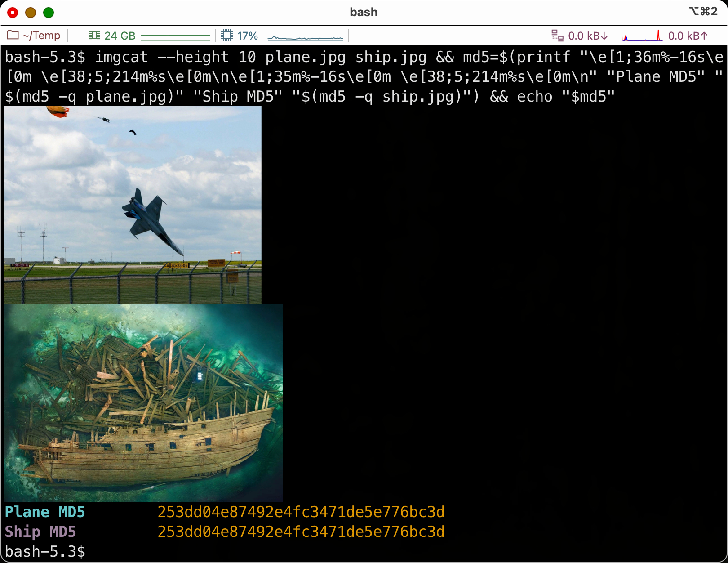Click the memory usage sparkline graph

[x=175, y=36]
